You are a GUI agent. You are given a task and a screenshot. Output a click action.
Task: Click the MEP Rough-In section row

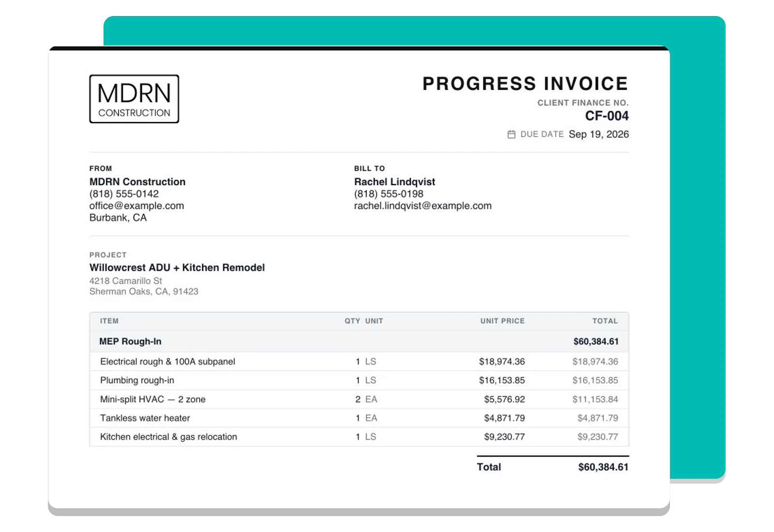pos(359,341)
